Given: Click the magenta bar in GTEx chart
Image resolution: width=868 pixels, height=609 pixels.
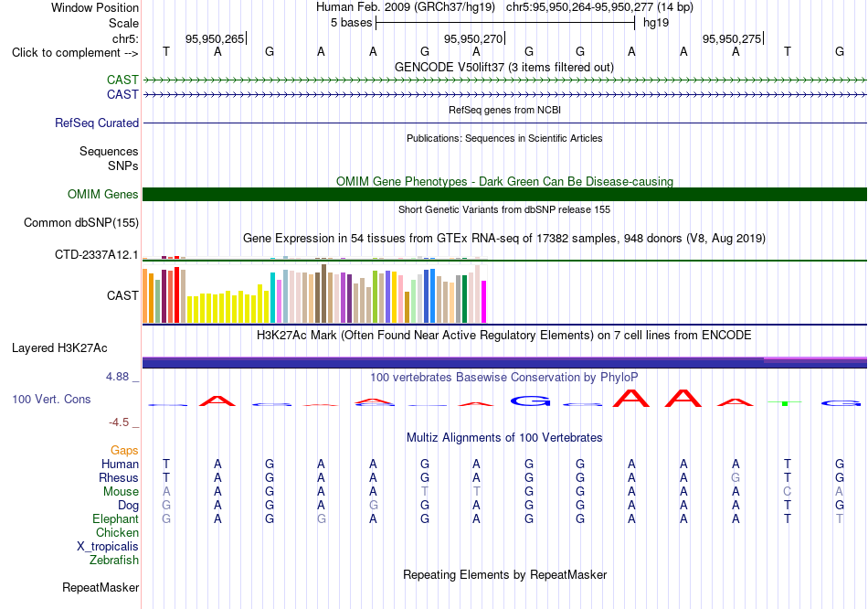Looking at the screenshot, I should point(483,302).
